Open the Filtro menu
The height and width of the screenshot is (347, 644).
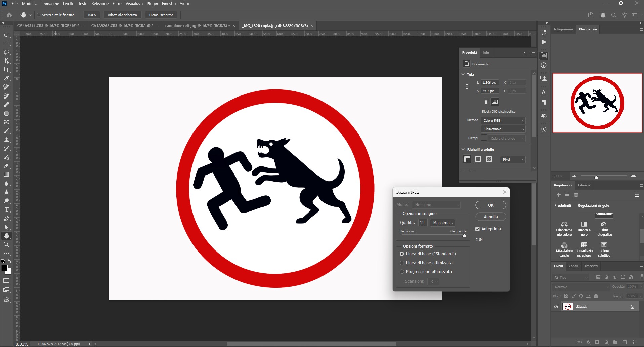point(117,4)
